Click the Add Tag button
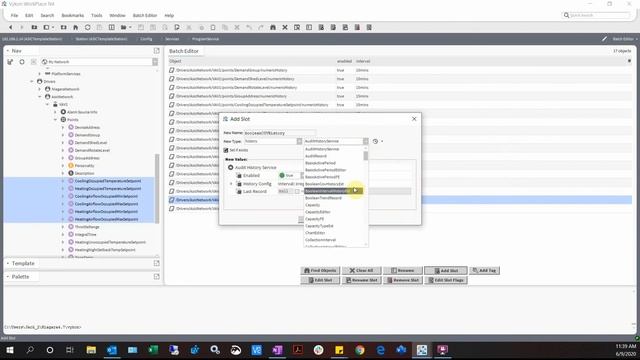 coord(484,270)
